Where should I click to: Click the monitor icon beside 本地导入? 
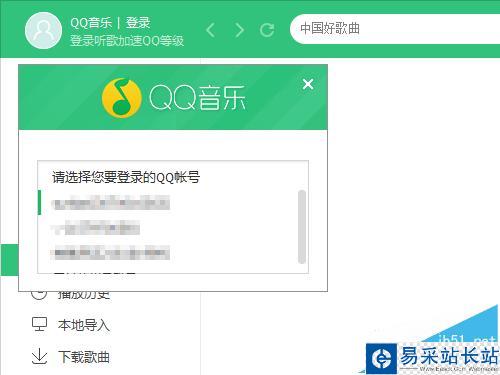coord(39,324)
